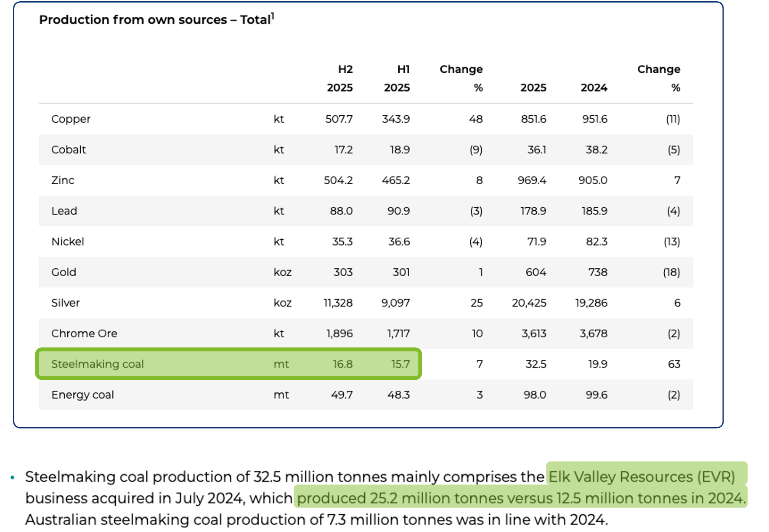This screenshot has height=532, width=769.
Task: Click sentence 'Australian steelmaking coal production of 7.3'
Action: pos(186,520)
